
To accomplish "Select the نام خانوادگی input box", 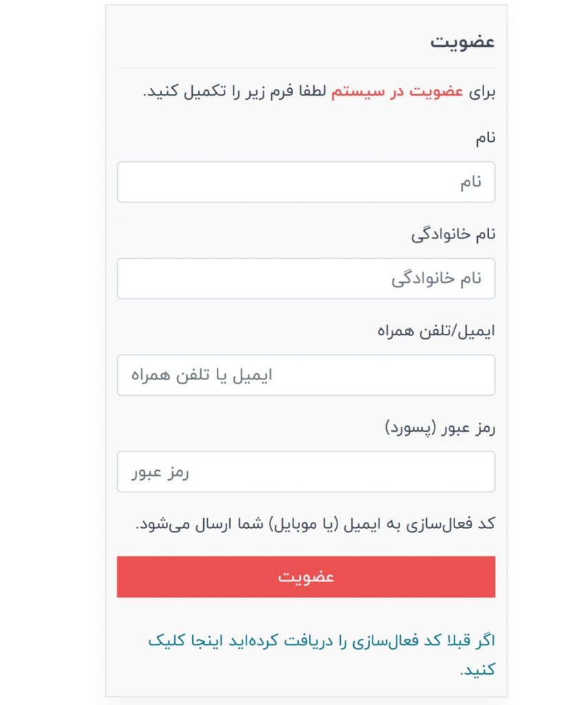I will click(x=306, y=279).
